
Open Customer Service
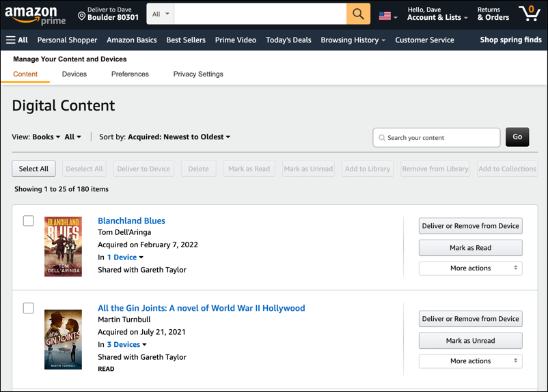424,40
